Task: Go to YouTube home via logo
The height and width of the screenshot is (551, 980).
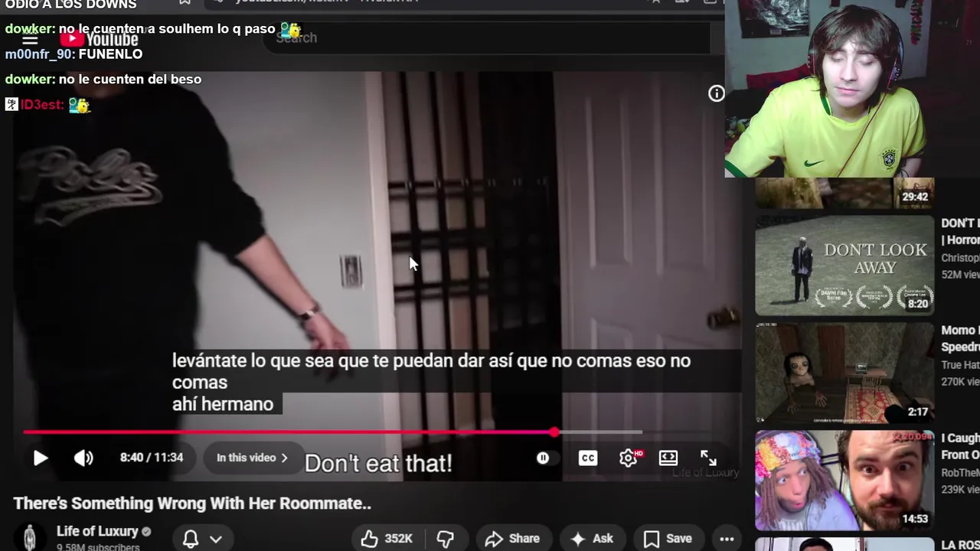Action: 100,39
